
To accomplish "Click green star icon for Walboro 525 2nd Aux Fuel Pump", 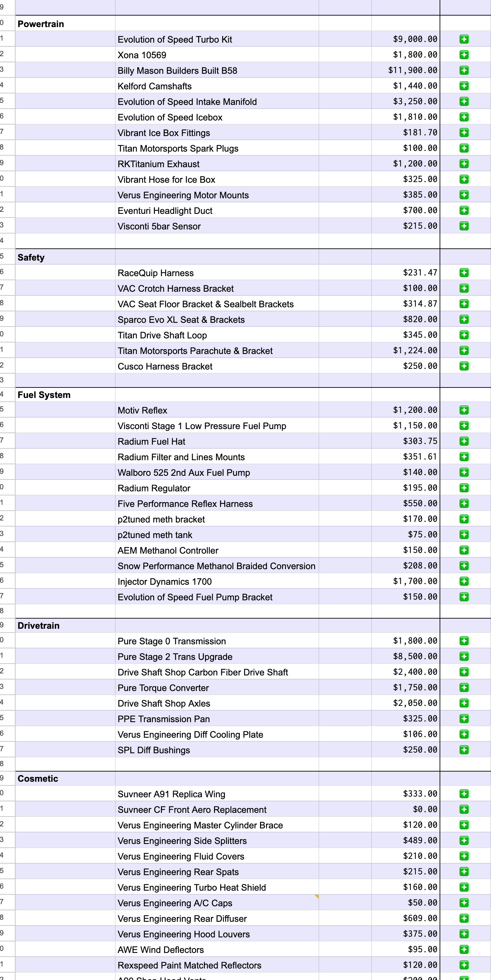I will [x=464, y=472].
